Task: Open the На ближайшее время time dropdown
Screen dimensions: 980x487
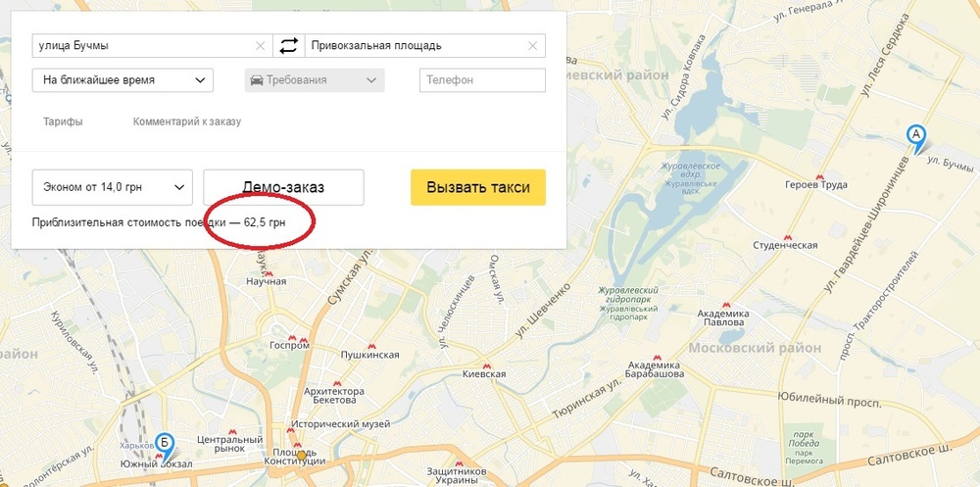Action: click(x=122, y=80)
